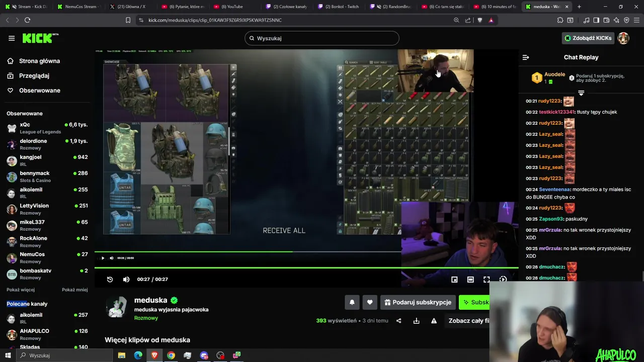Switch to the (6) YouTube browser tab
644x362 pixels.
[234, 7]
